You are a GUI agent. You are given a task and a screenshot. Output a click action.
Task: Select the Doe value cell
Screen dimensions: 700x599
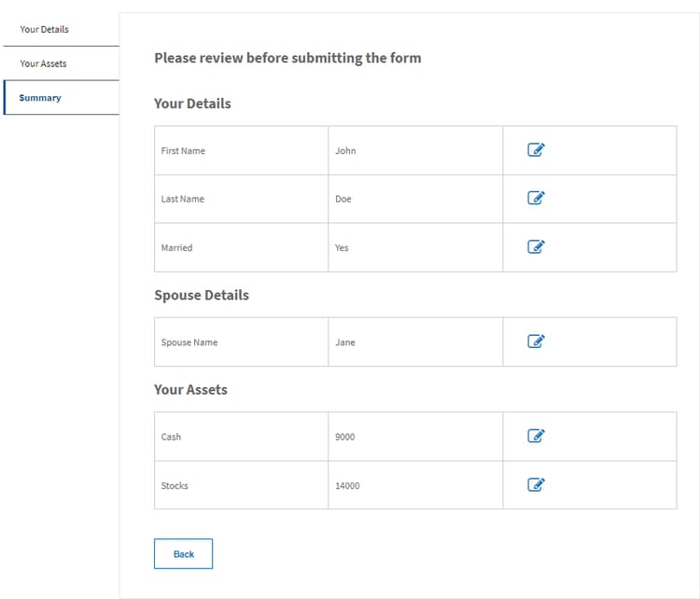click(x=343, y=199)
